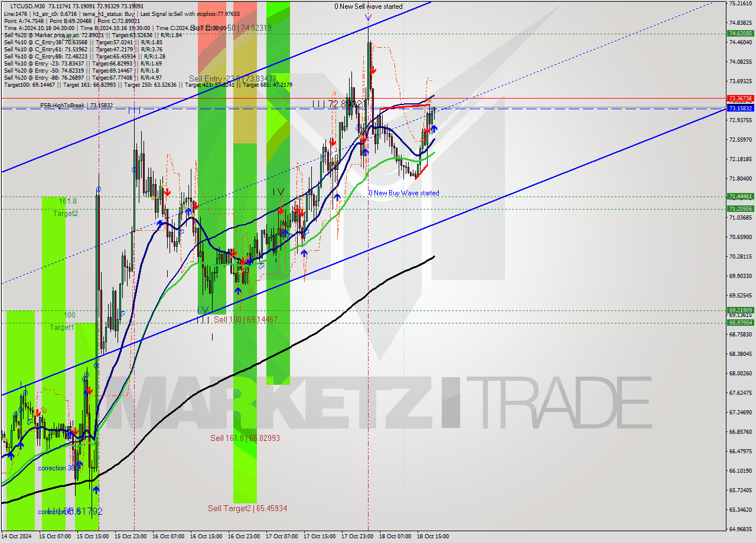Viewport: 756px width, 543px height.
Task: Click the 'Sell Entry -23.6 | 73.83437' label
Action: point(233,78)
